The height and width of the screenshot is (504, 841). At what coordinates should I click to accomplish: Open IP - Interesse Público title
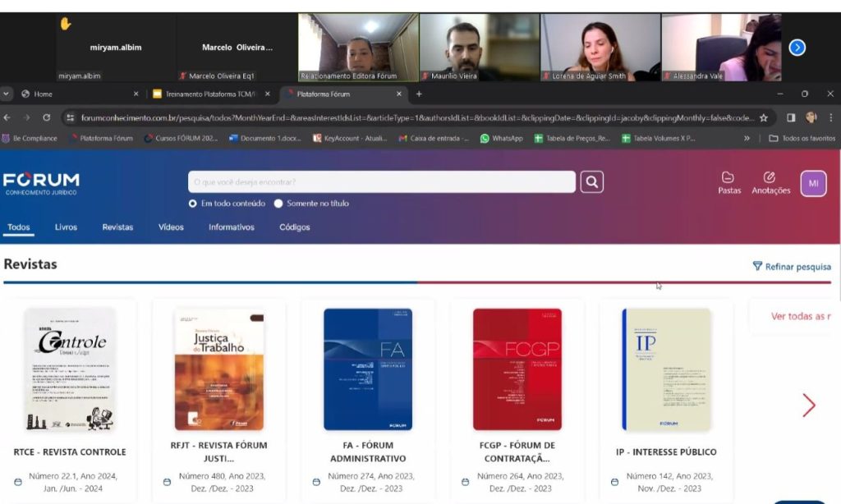[666, 452]
